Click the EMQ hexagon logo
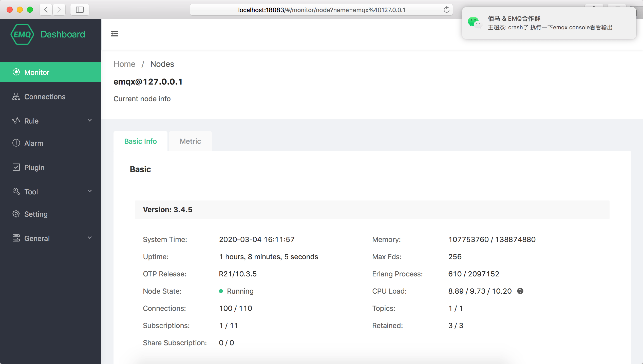This screenshot has width=643, height=364. pos(22,34)
